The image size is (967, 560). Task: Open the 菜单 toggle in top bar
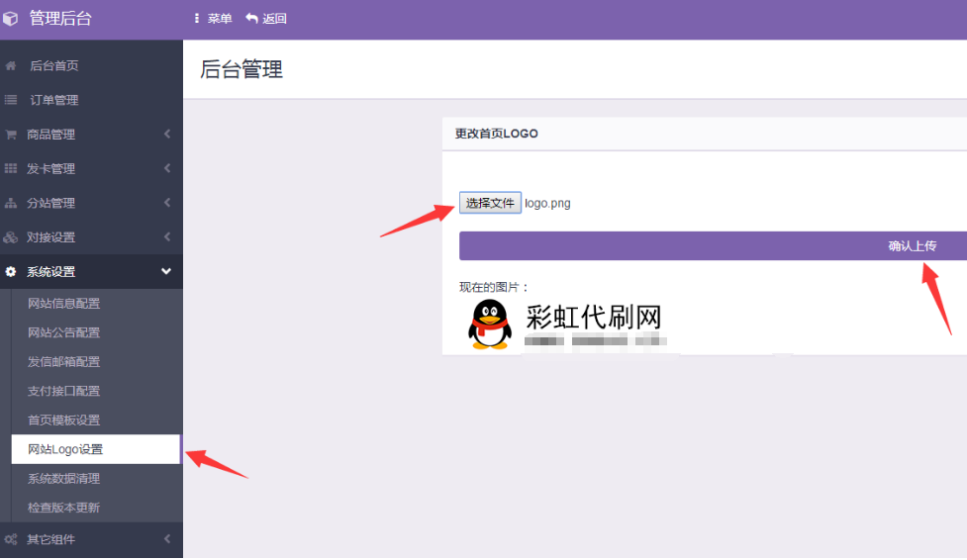214,19
